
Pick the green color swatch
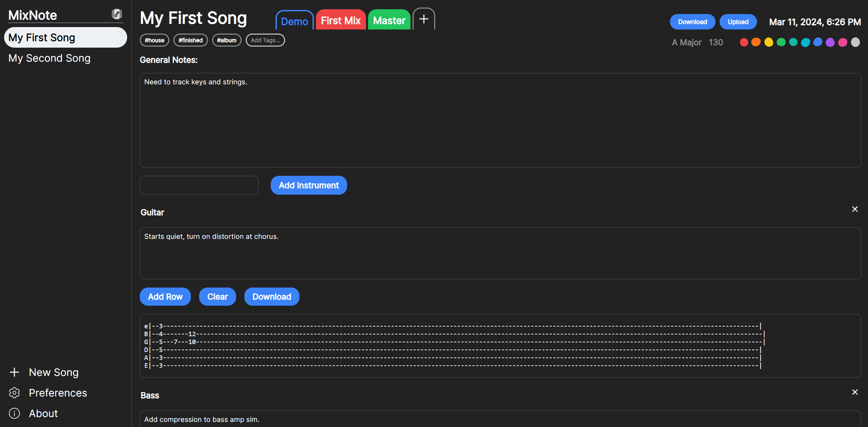pos(781,42)
